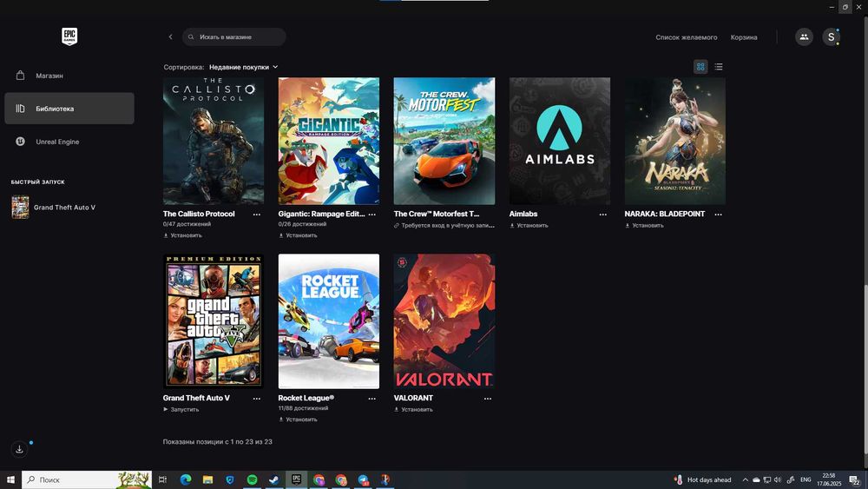Open options menu for Aimlabs
868x489 pixels.
603,215
